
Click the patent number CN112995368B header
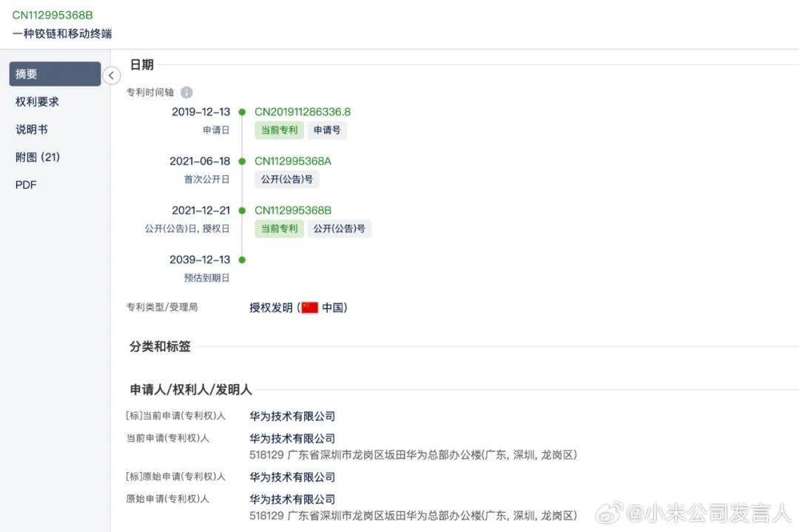click(x=53, y=15)
